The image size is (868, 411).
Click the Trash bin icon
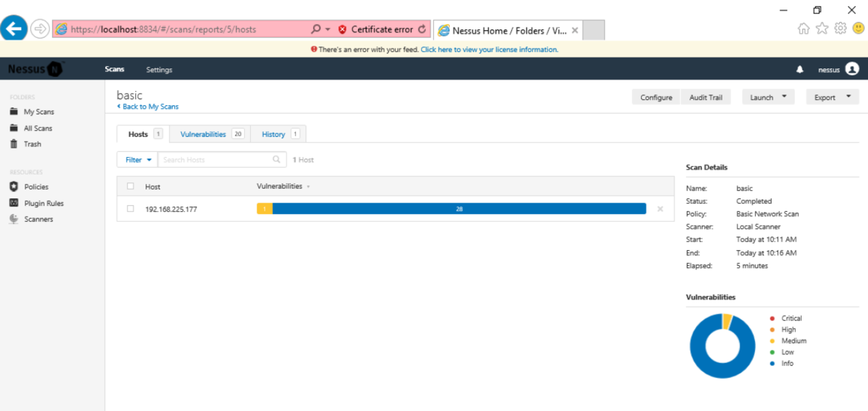pos(14,144)
